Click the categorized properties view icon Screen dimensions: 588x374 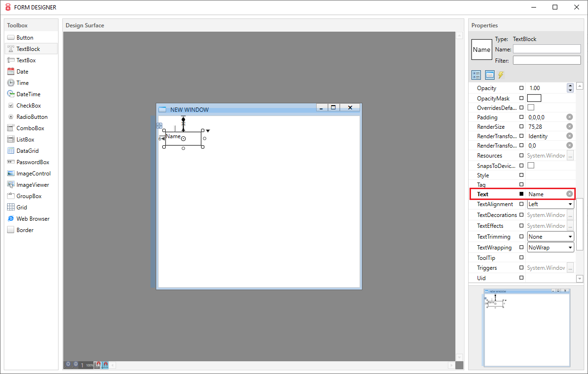point(476,75)
